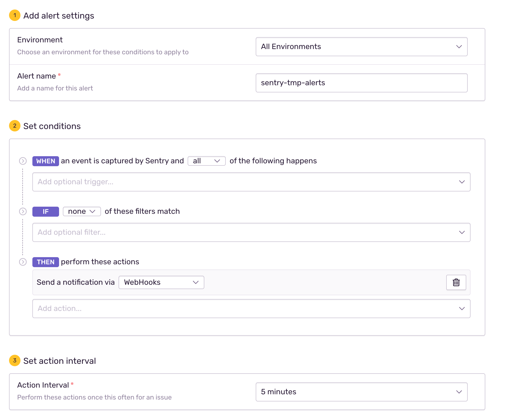The width and height of the screenshot is (531, 420).
Task: Open the WebHooks notification service dropdown
Action: (161, 282)
